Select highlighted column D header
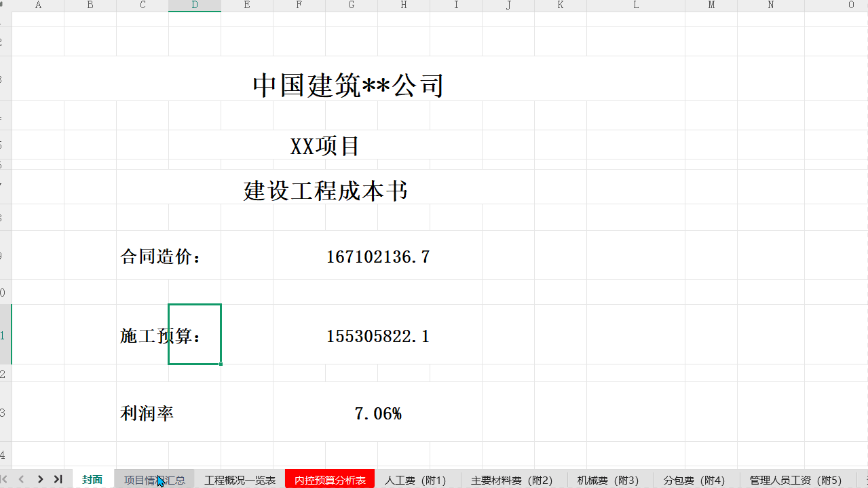Viewport: 868px width, 488px height. pos(195,5)
